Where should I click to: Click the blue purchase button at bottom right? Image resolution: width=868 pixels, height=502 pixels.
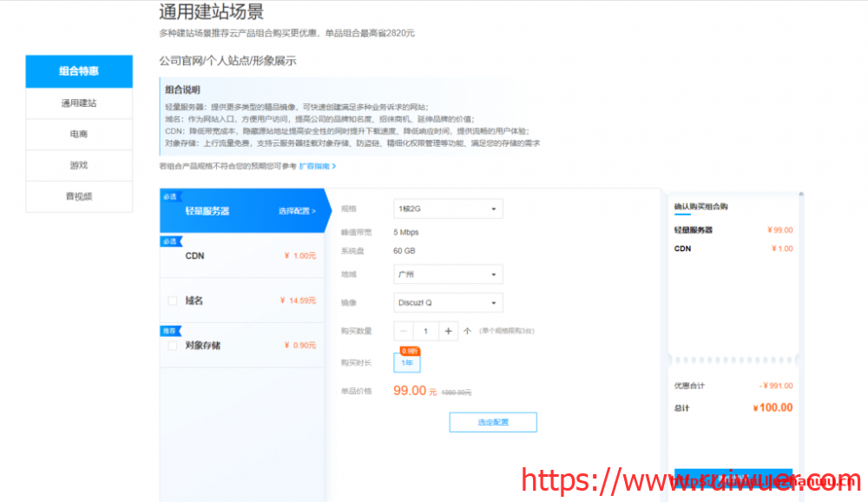tap(733, 479)
